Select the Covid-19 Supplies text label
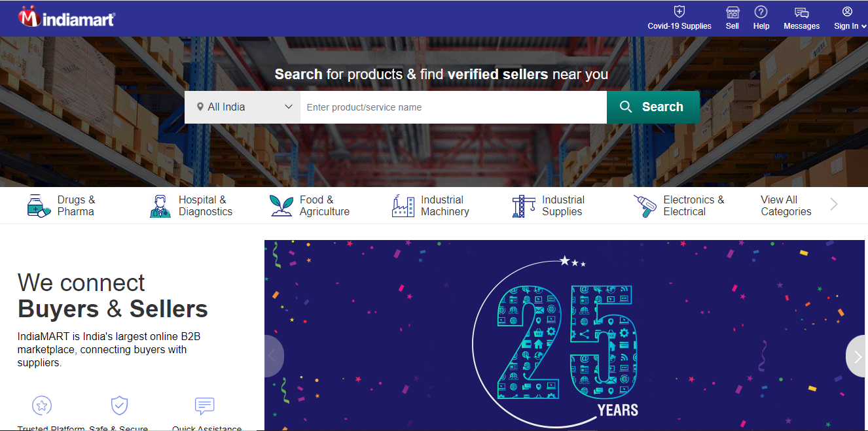 [x=679, y=26]
